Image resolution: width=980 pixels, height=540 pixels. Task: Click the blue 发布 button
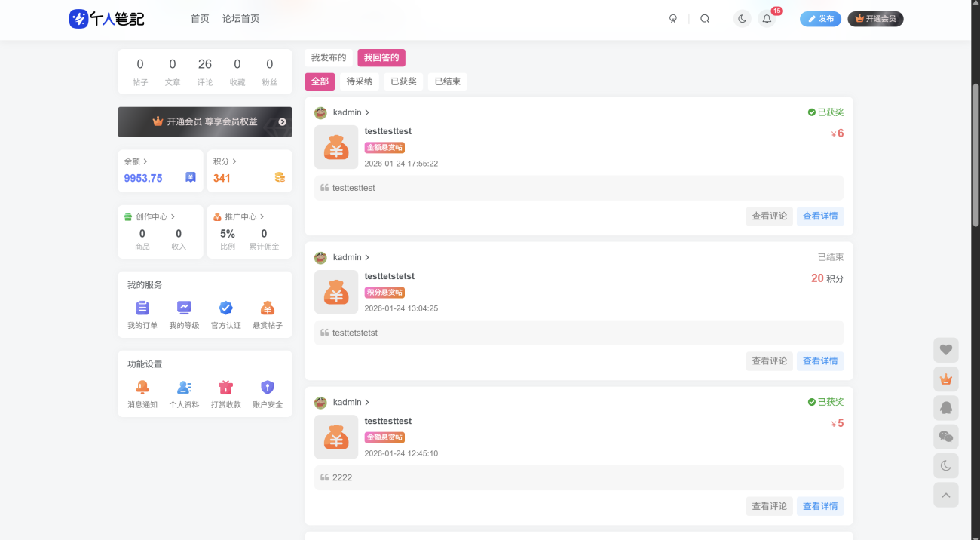(820, 19)
